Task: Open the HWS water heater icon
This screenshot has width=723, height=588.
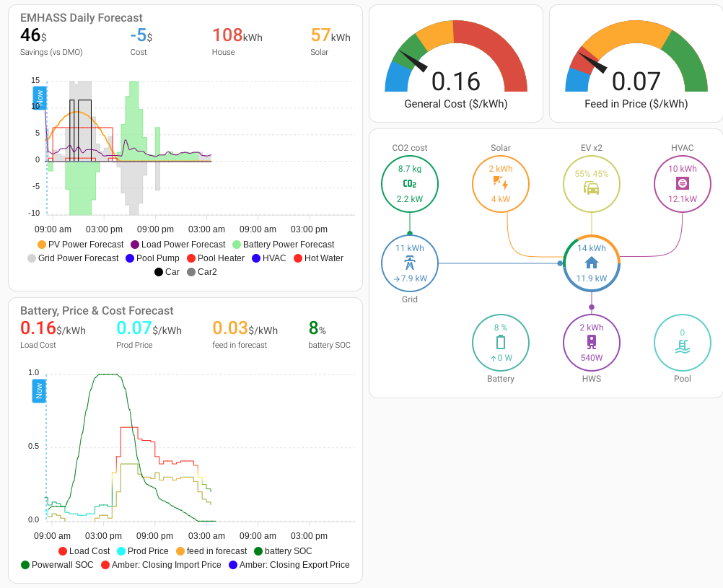Action: [591, 343]
